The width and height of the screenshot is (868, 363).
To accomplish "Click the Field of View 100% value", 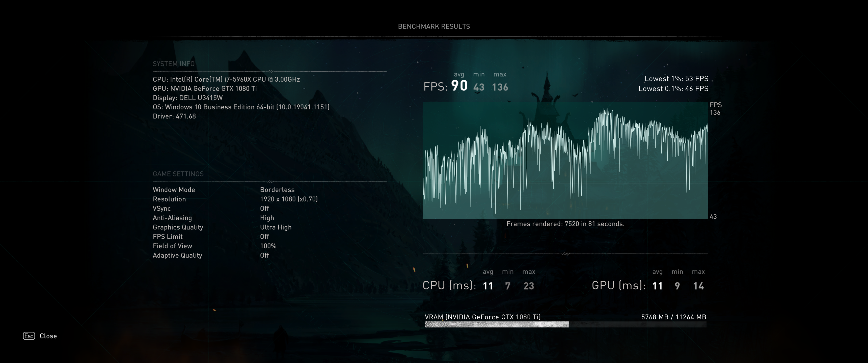I will click(268, 246).
